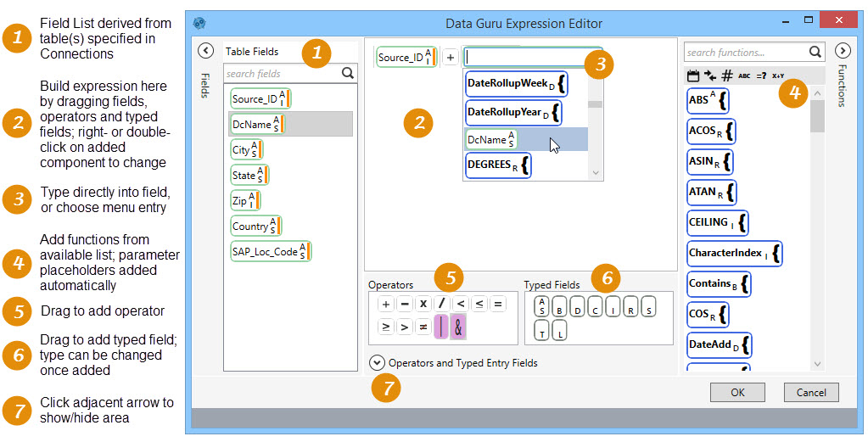Select the CharacterIndex function
Image resolution: width=868 pixels, height=442 pixels.
(x=735, y=254)
